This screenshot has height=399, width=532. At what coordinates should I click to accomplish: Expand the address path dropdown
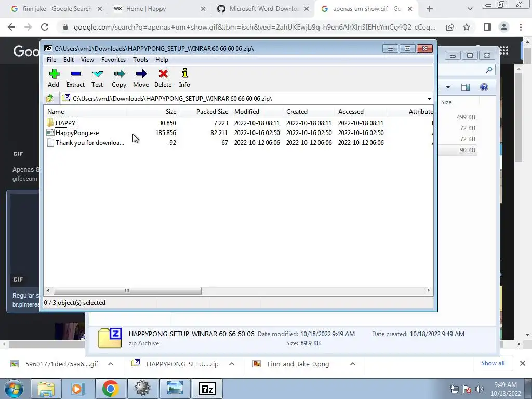coord(429,99)
